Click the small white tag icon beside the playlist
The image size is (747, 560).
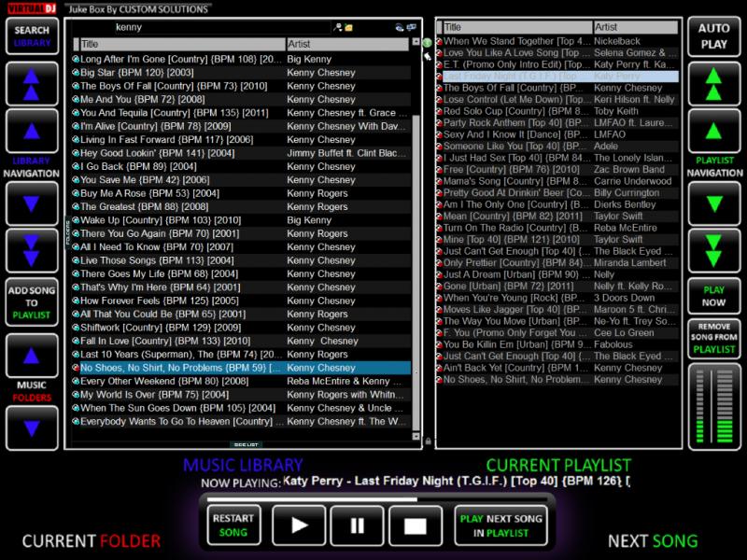[x=428, y=57]
